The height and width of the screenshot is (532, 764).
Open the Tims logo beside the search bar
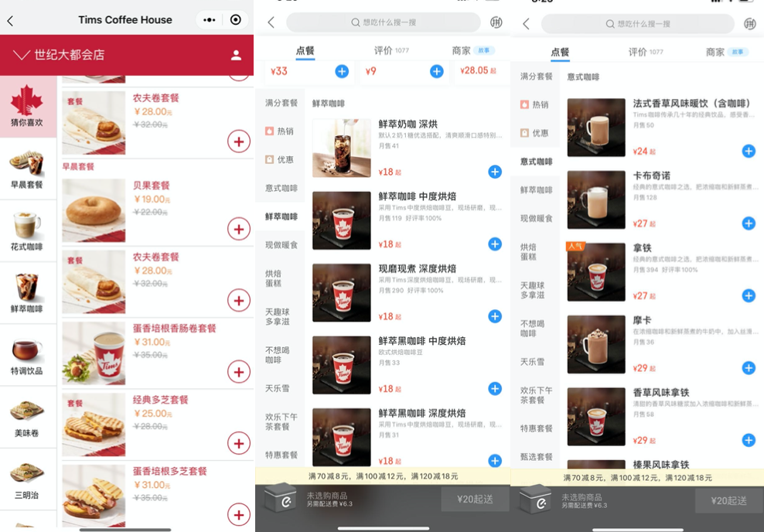click(x=496, y=24)
